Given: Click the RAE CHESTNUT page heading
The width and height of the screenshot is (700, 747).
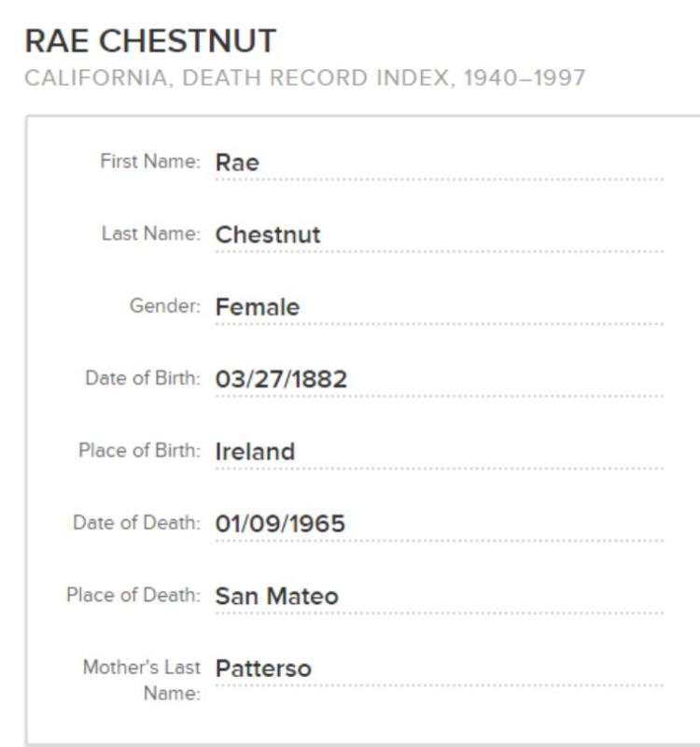Looking at the screenshot, I should coord(150,40).
